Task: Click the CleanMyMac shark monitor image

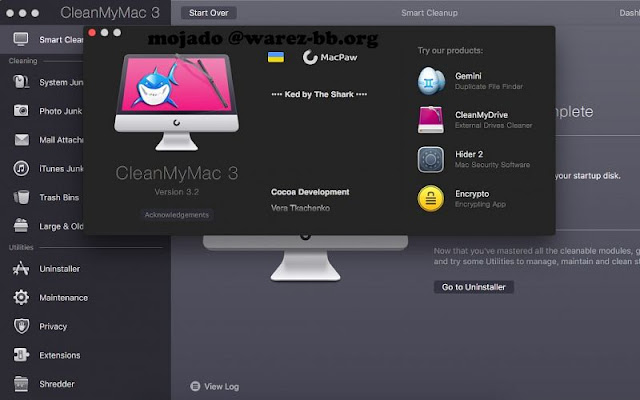Action: coord(176,102)
